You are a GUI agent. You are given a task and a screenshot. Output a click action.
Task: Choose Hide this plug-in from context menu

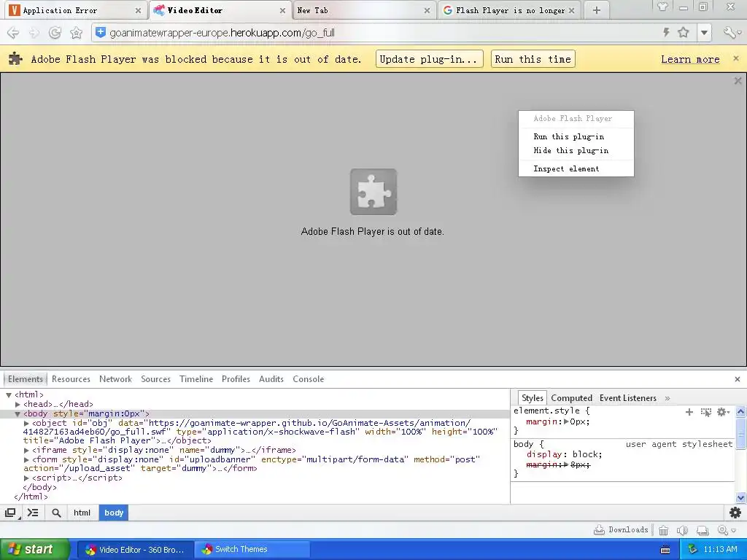click(576, 150)
